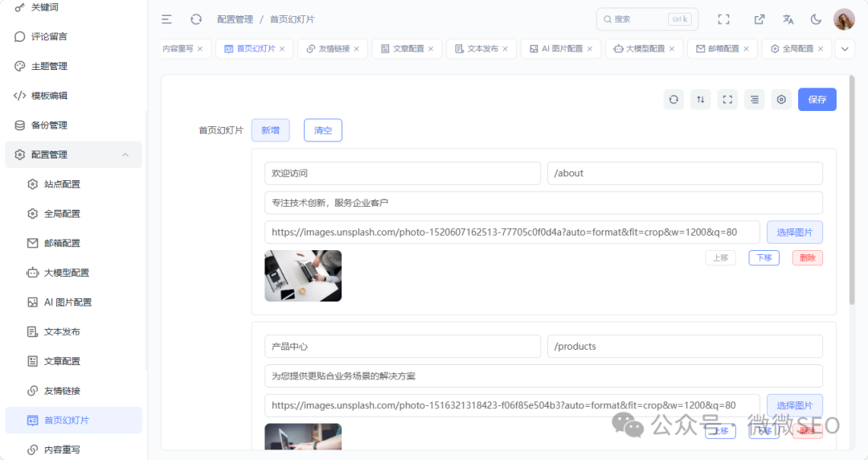Close the 首页幻灯片 tab
The height and width of the screenshot is (460, 868).
[x=282, y=49]
